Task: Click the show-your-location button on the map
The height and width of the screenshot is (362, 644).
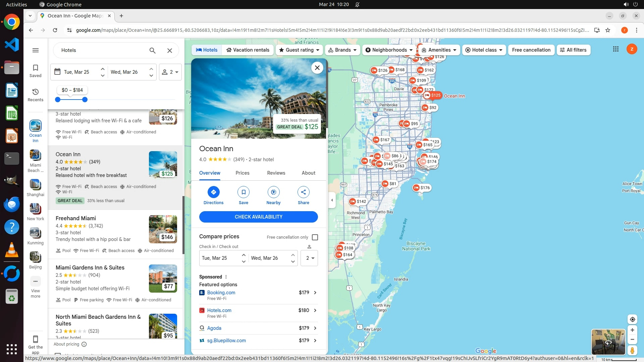Action: pos(632,319)
